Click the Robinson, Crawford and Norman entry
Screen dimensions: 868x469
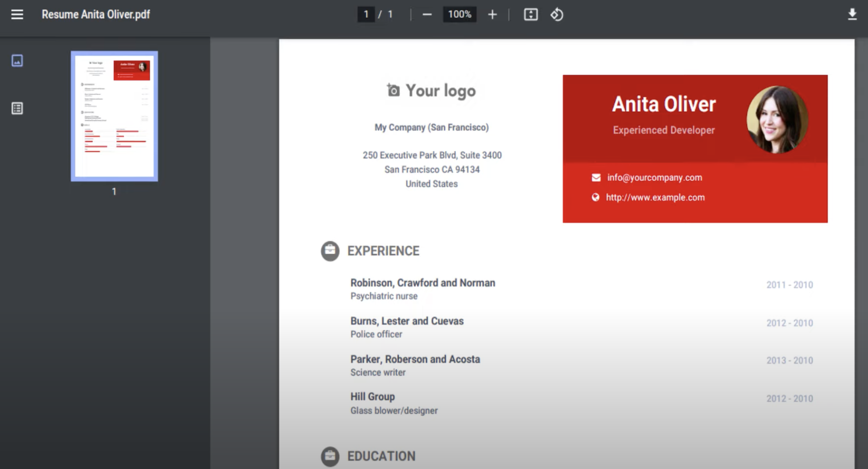pyautogui.click(x=422, y=283)
